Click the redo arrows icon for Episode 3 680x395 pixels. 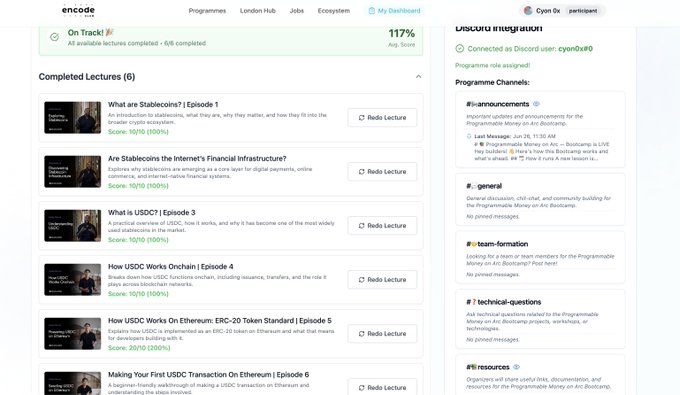361,225
